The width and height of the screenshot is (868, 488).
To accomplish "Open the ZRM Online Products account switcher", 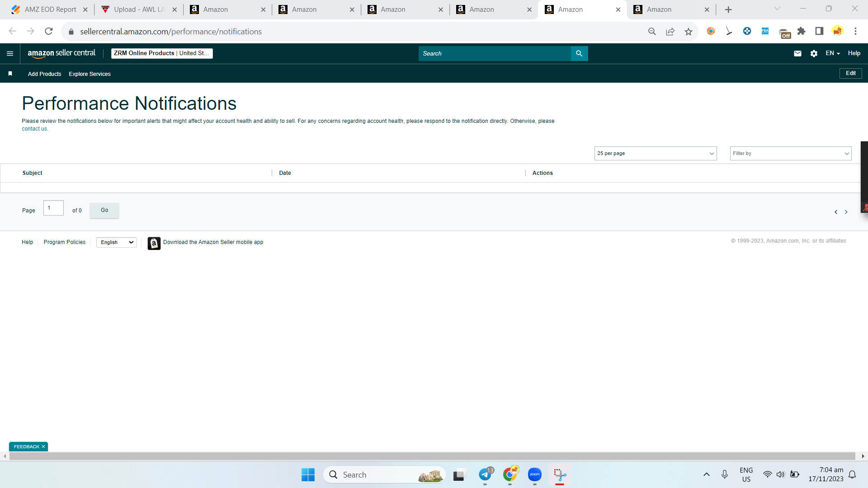I will [x=162, y=53].
